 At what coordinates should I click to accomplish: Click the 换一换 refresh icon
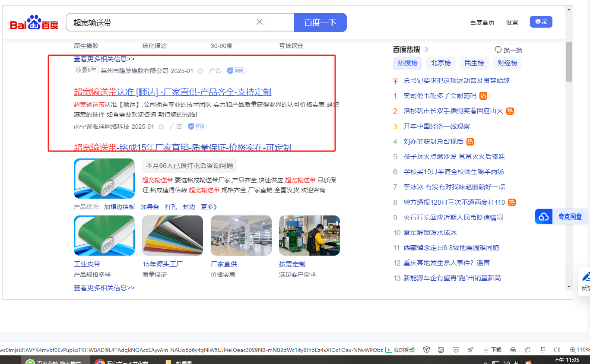(498, 50)
